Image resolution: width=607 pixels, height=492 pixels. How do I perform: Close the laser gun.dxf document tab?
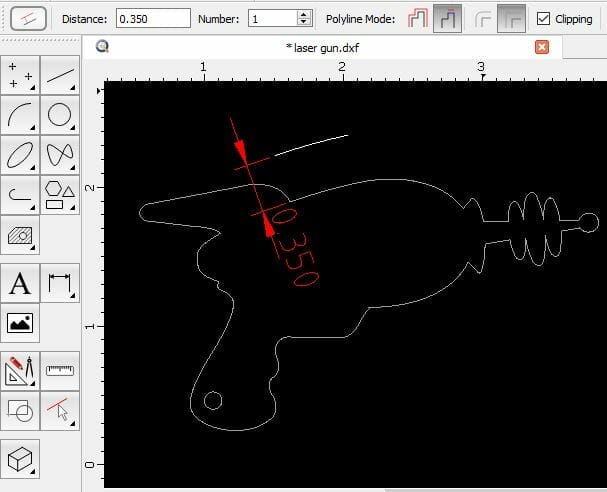pyautogui.click(x=542, y=47)
